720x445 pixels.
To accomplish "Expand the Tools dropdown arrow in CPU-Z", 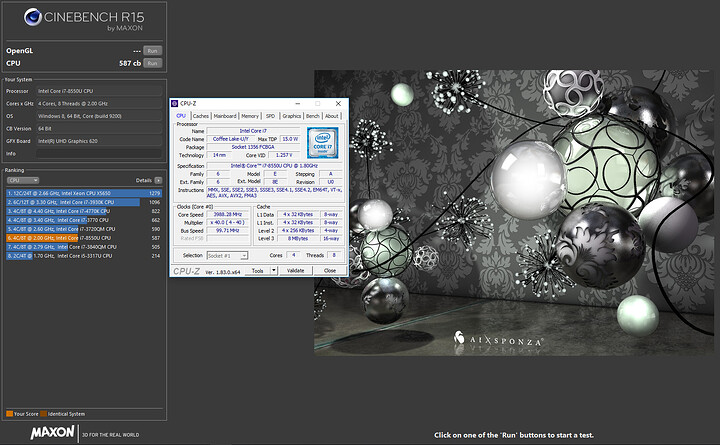I will tap(274, 270).
